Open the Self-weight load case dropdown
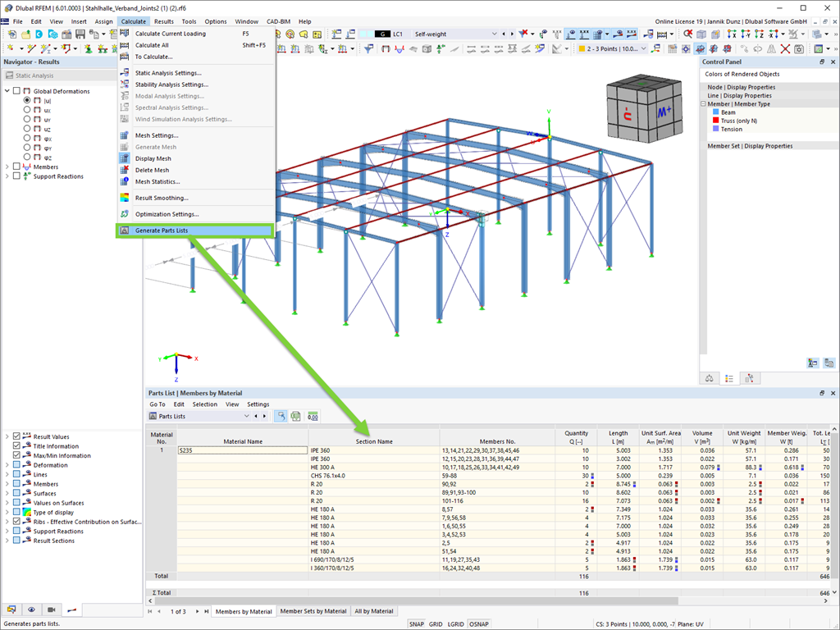 click(x=494, y=34)
